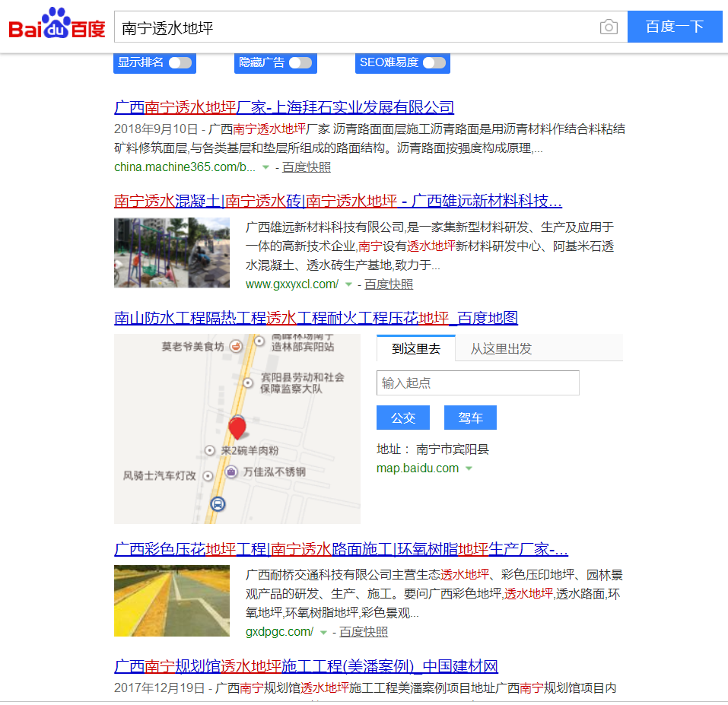Click the www.gxxyxcl.com URL
The width and height of the screenshot is (728, 705).
pyautogui.click(x=292, y=284)
